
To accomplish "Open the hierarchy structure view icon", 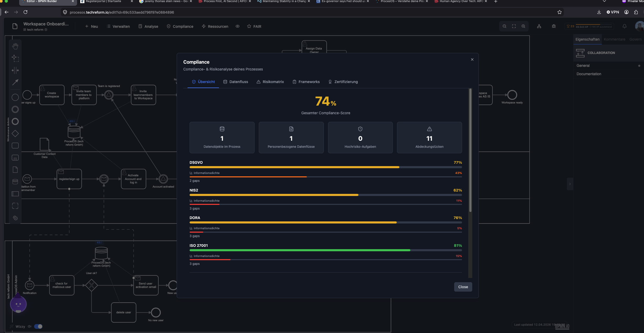I will [x=539, y=26].
